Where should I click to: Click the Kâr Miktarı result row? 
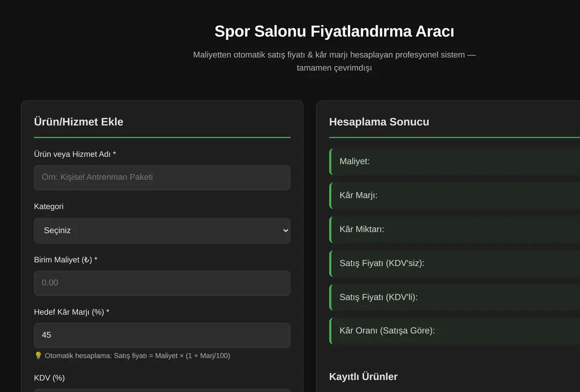coord(454,229)
